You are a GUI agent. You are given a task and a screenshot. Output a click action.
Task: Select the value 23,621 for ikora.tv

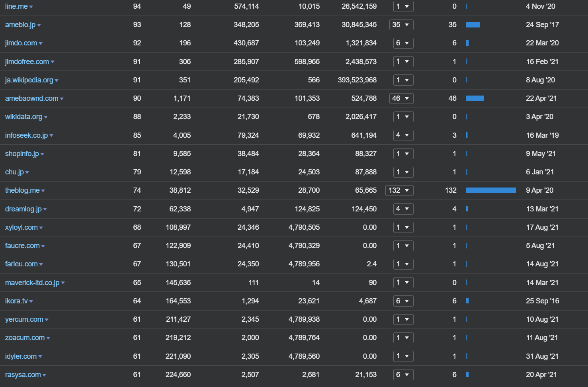pos(309,301)
